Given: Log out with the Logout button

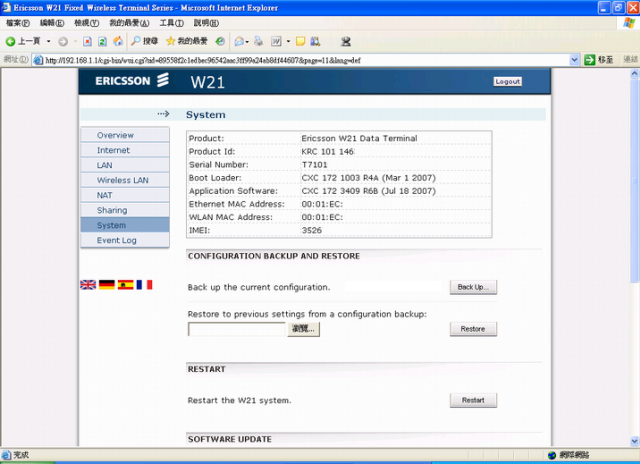Looking at the screenshot, I should [507, 82].
